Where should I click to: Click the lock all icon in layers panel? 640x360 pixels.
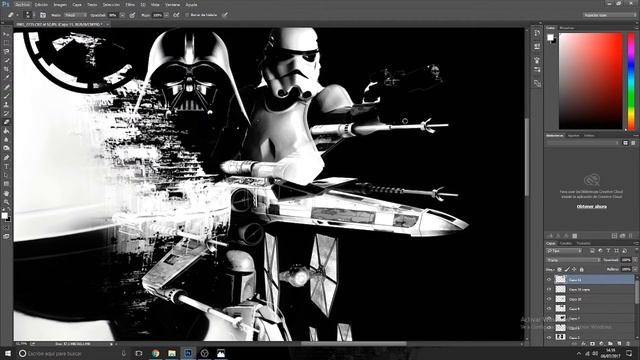[582, 269]
